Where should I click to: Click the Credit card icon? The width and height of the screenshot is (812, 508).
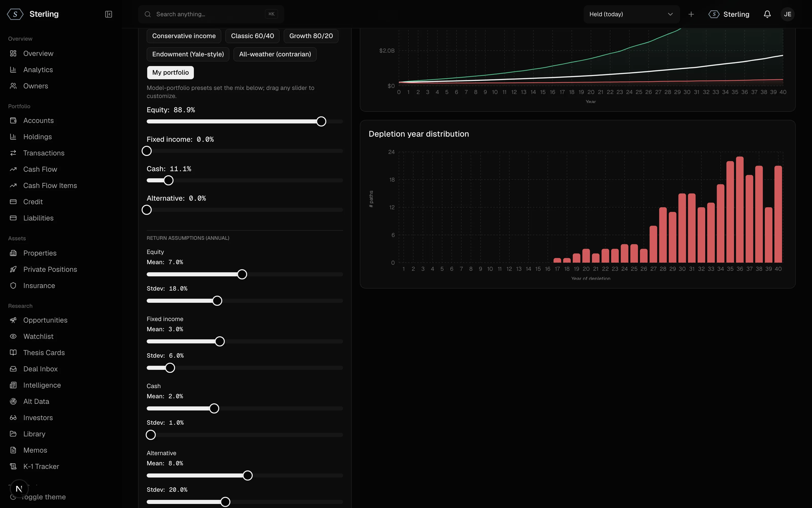(x=13, y=202)
